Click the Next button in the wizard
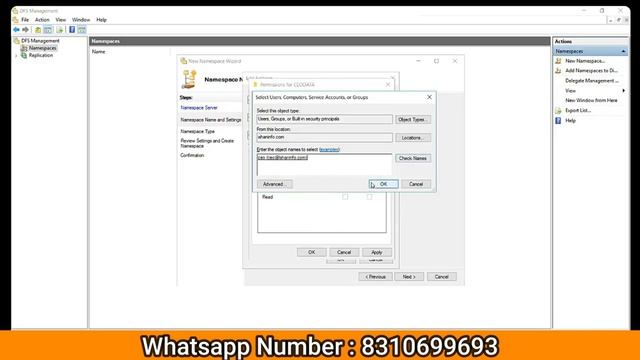The width and height of the screenshot is (640, 360). coord(409,277)
